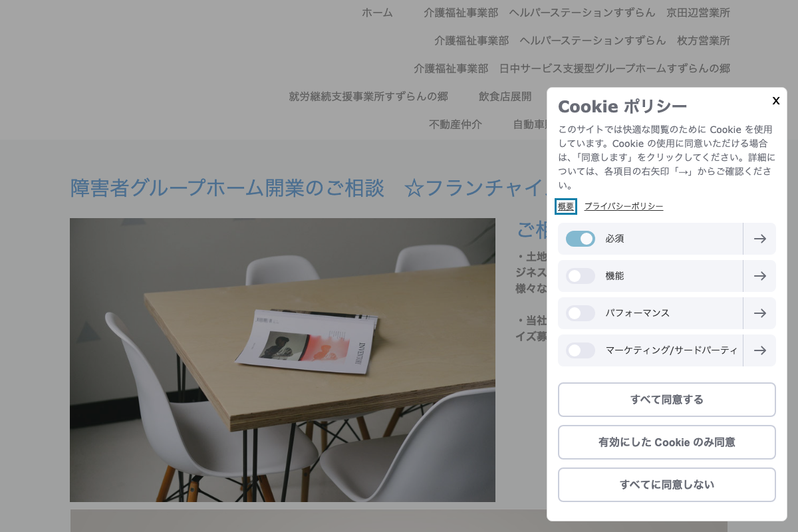Viewport: 798px width, 532px height.
Task: Expand 必須 details via arrow
Action: (759, 239)
